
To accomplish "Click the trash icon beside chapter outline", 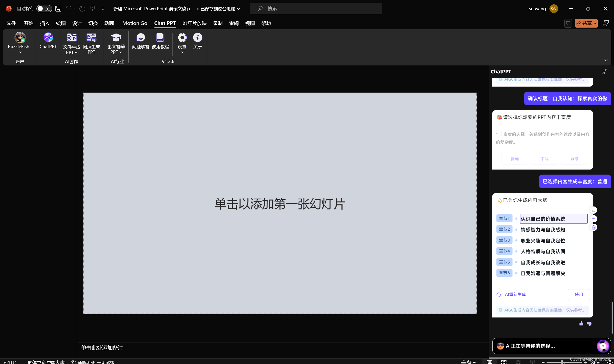I will [x=593, y=228].
